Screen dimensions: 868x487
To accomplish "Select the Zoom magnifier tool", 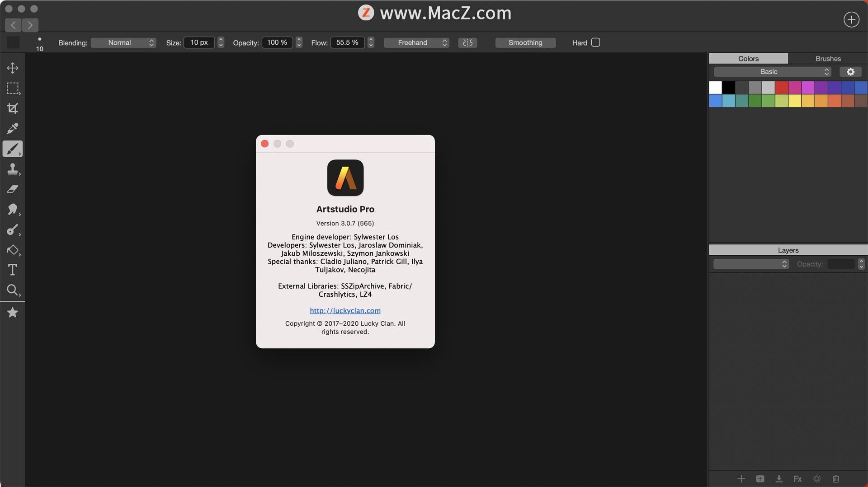I will (13, 290).
